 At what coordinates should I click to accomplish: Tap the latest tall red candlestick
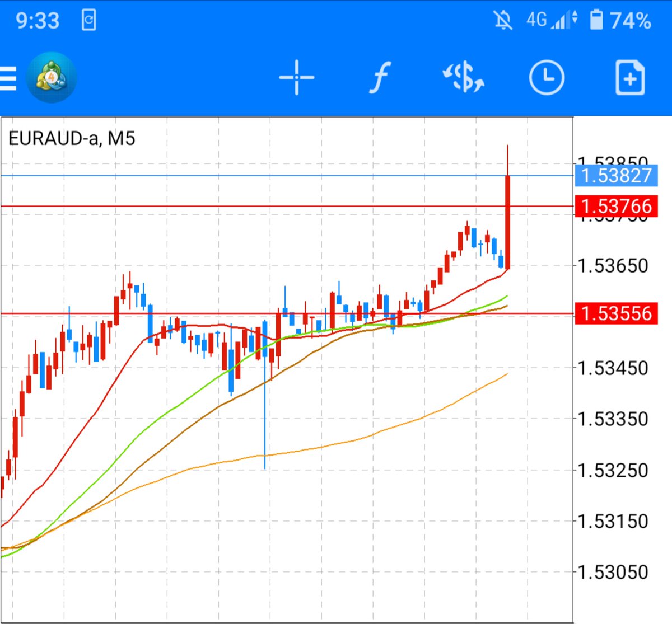[507, 222]
